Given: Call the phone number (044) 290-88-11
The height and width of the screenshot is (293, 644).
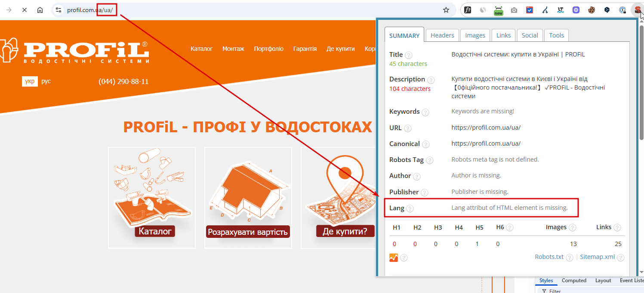Looking at the screenshot, I should (123, 81).
